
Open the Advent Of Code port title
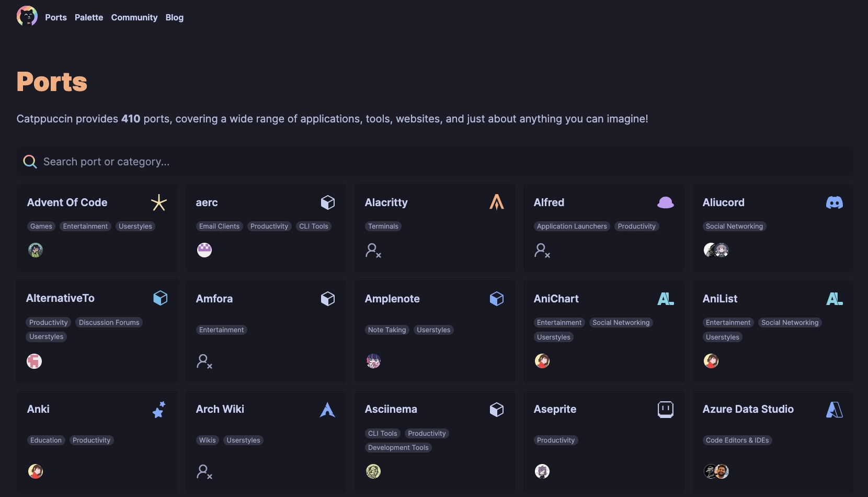click(x=67, y=202)
